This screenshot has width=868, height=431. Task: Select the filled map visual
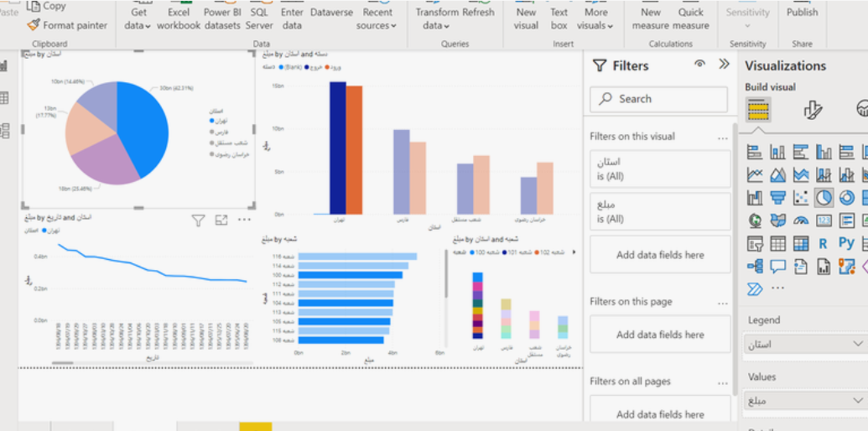(x=777, y=221)
